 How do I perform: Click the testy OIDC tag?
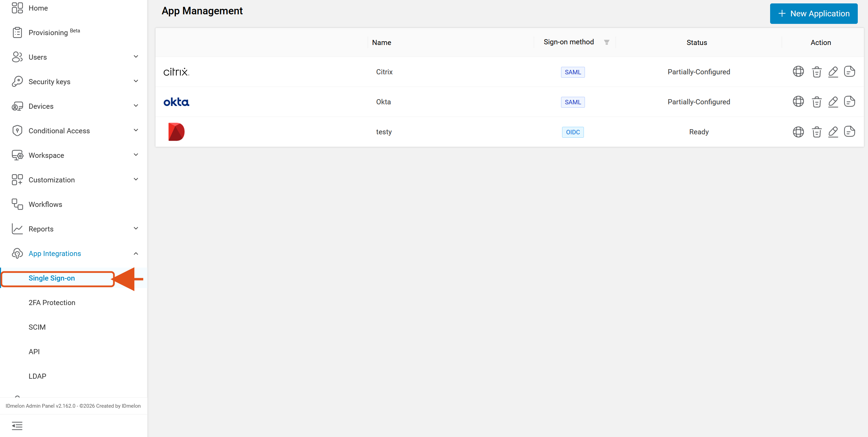pos(573,132)
